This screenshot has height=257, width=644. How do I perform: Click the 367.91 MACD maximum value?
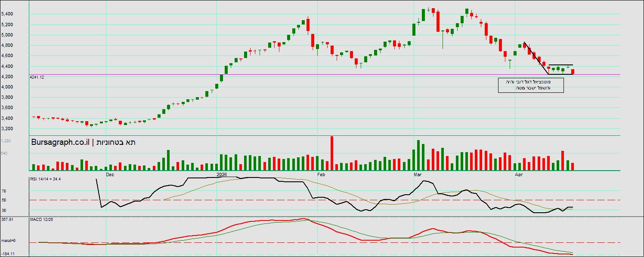point(6,219)
